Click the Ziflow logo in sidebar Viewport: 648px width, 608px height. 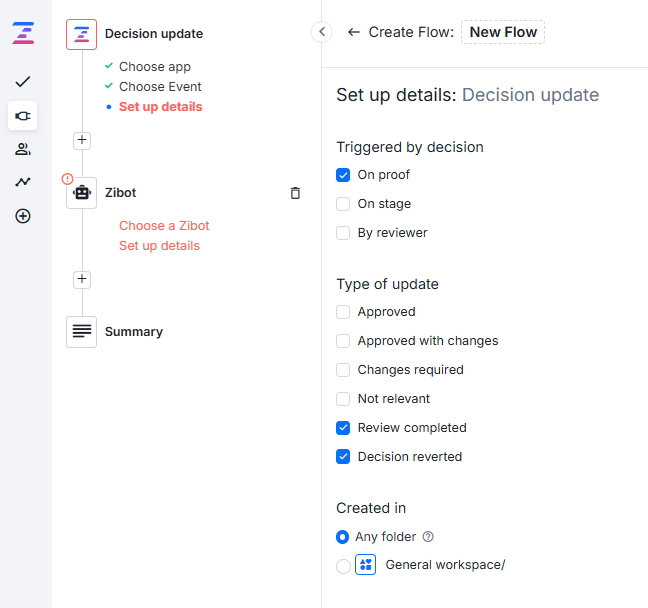(22, 33)
